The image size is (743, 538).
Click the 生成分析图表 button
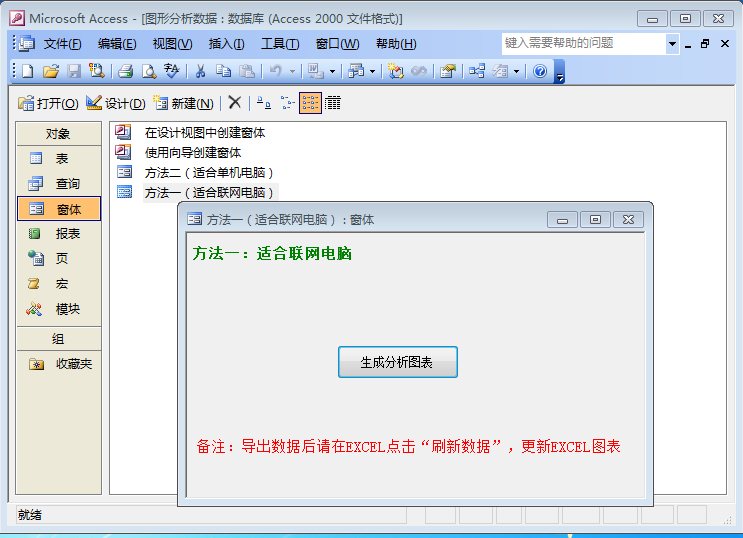pyautogui.click(x=398, y=362)
